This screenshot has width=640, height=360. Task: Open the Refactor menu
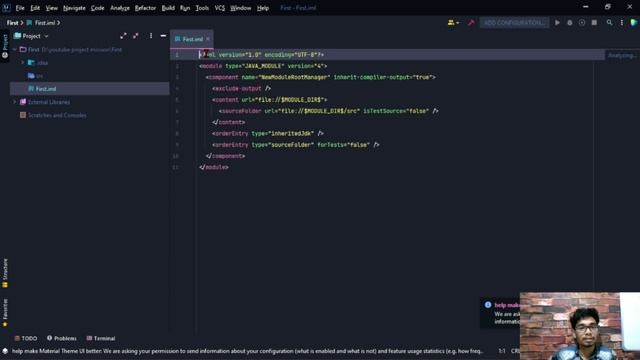pos(145,8)
